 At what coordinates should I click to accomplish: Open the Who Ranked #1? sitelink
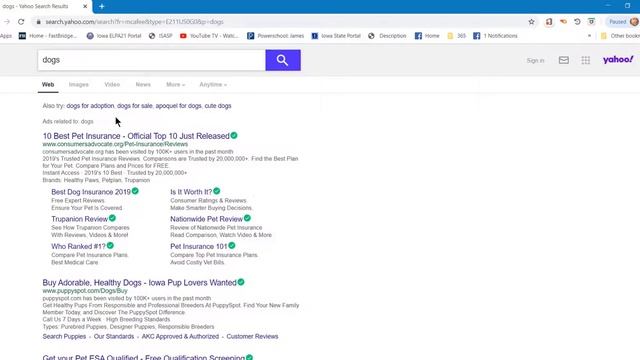pos(78,247)
